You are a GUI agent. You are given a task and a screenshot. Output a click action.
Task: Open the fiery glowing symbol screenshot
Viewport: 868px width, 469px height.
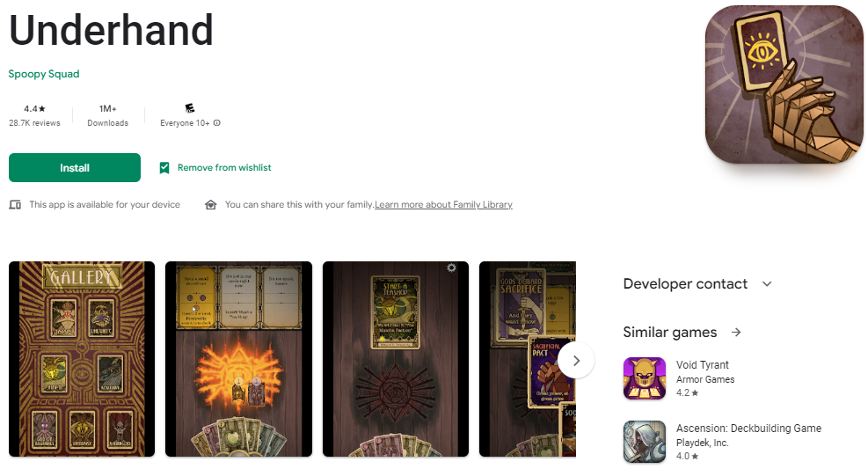click(x=238, y=359)
